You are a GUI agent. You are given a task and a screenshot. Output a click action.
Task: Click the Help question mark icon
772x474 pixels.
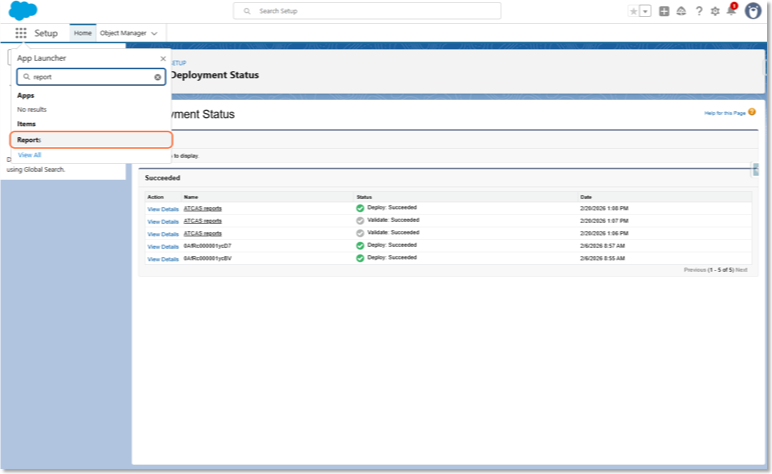point(699,11)
